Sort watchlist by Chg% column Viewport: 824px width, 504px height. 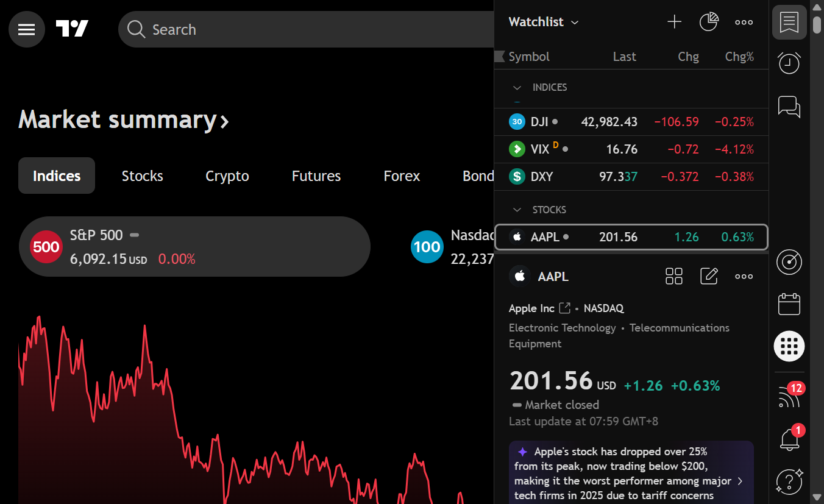(x=739, y=57)
